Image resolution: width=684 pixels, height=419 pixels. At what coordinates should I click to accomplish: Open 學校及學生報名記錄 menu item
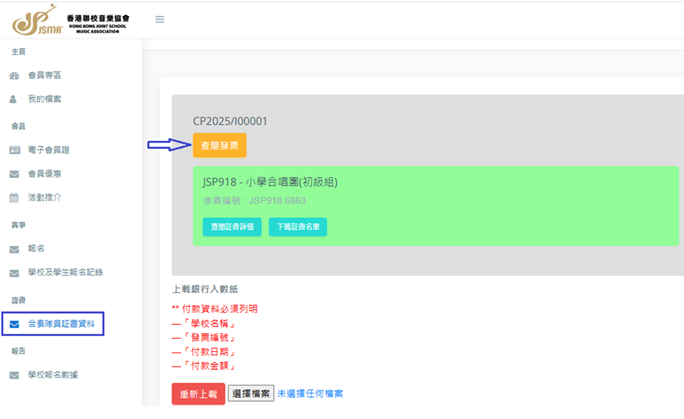[65, 273]
